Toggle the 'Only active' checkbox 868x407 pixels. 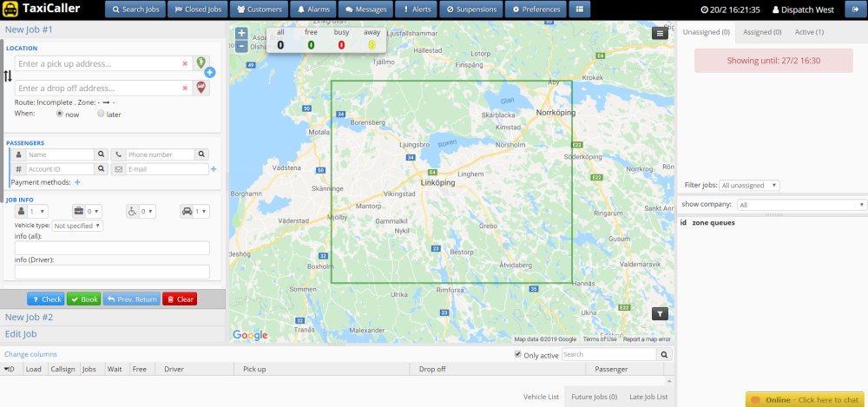pyautogui.click(x=517, y=354)
